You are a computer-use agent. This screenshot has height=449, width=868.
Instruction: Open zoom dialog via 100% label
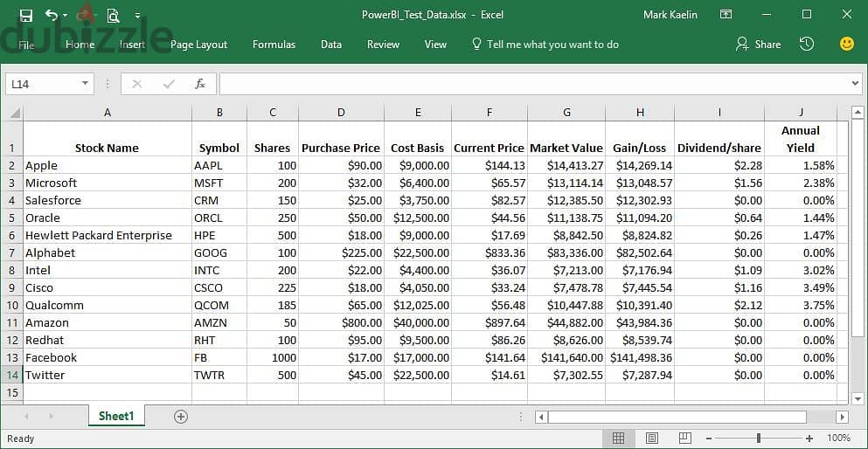point(840,439)
